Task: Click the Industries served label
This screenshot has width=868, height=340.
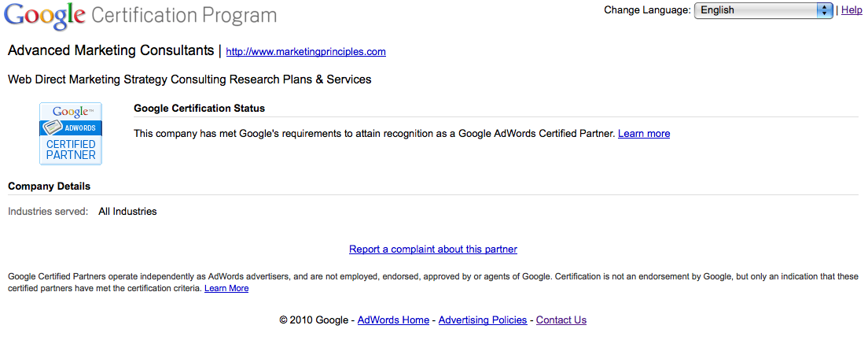Action: point(48,212)
